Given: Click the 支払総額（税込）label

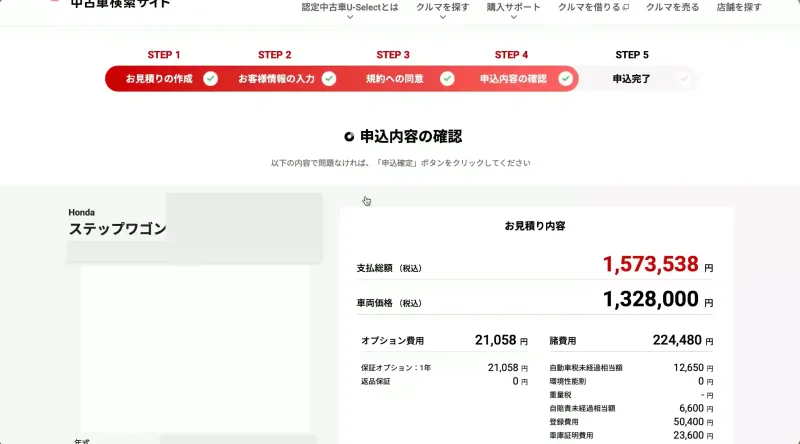Looking at the screenshot, I should pyautogui.click(x=389, y=268).
